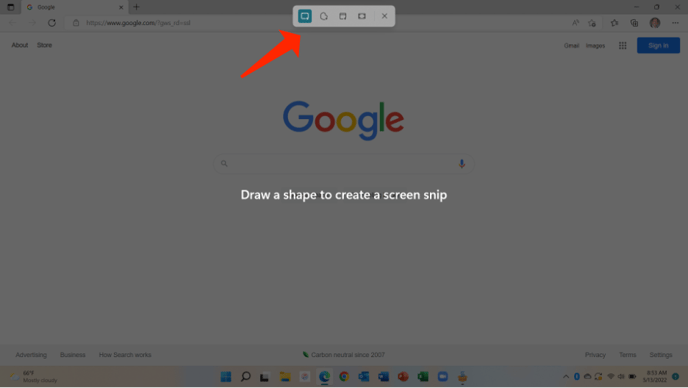Open OneDrive cloud tray icon

click(587, 377)
